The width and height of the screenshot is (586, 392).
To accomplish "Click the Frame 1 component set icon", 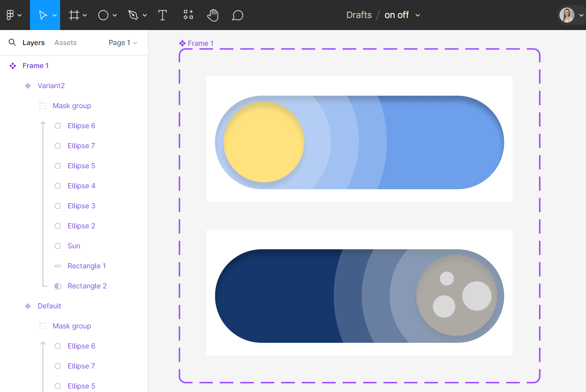I will (x=13, y=66).
